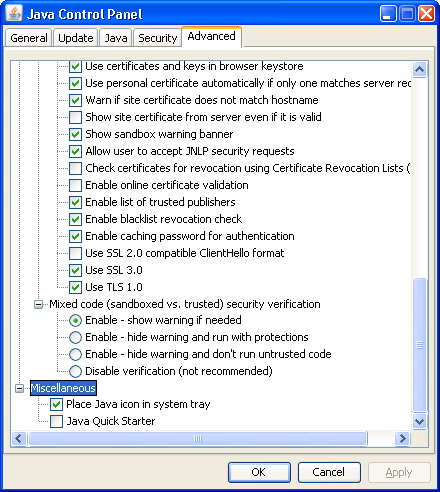Image resolution: width=440 pixels, height=492 pixels.
Task: Disable Show sandbox warning banner
Action: [75, 134]
